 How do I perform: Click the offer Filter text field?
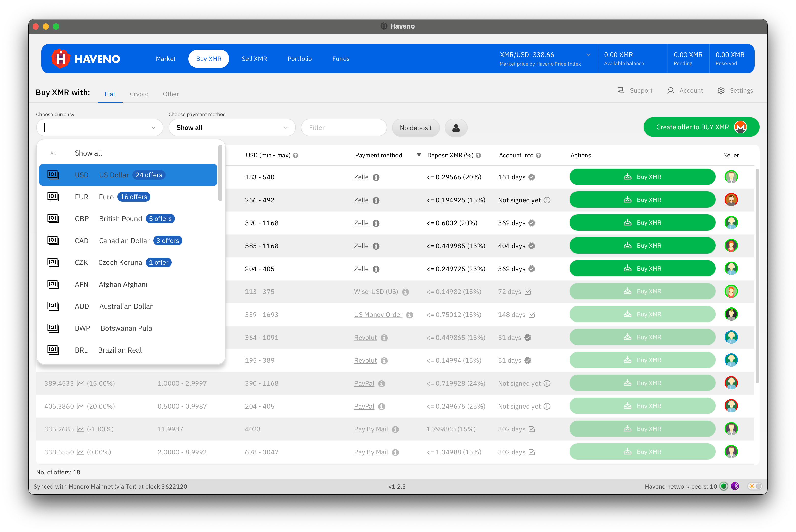click(x=344, y=128)
